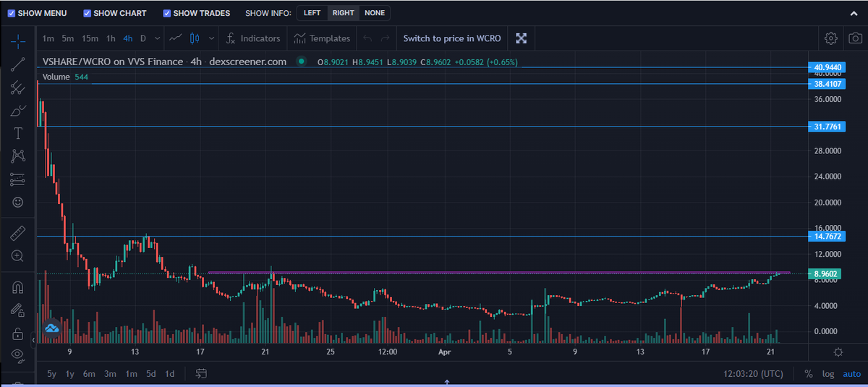This screenshot has height=387, width=868.
Task: Set show info to NONE
Action: (374, 13)
